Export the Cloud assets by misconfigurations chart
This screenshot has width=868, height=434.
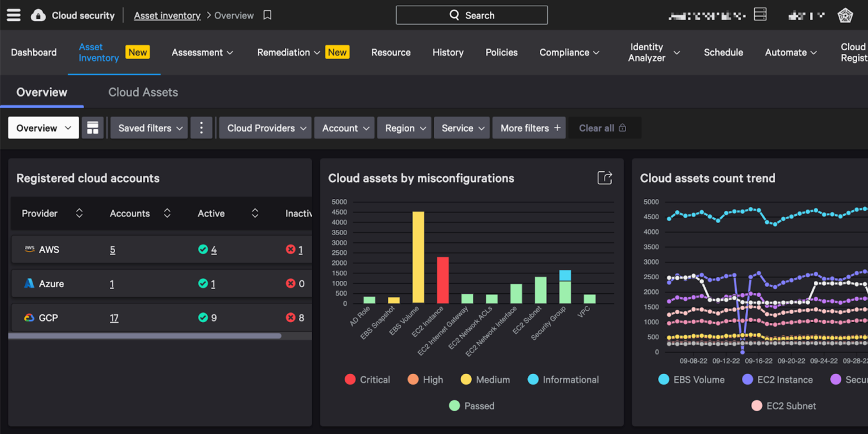click(x=605, y=177)
